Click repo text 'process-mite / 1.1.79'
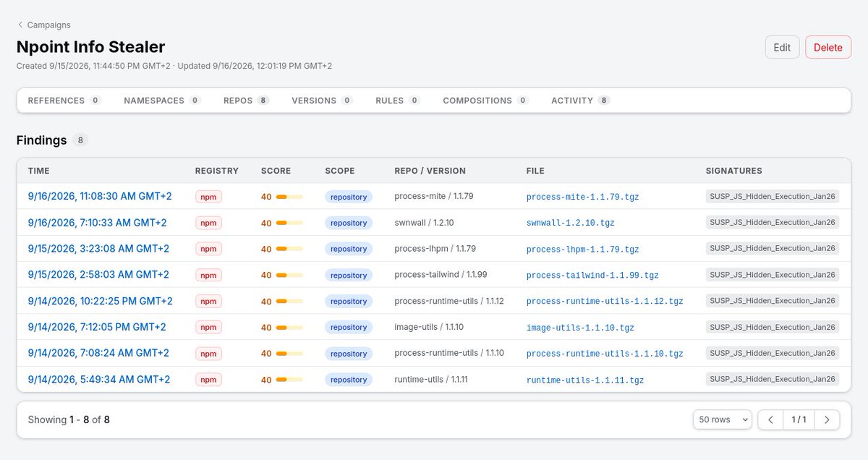The width and height of the screenshot is (868, 460). click(434, 196)
